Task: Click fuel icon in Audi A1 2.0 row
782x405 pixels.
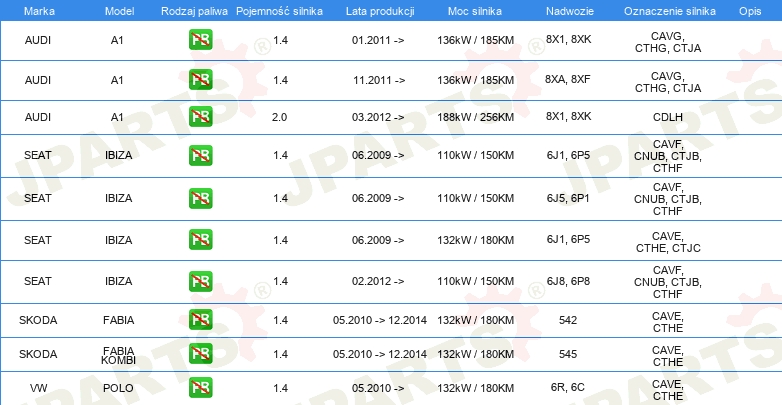Action: coord(200,116)
